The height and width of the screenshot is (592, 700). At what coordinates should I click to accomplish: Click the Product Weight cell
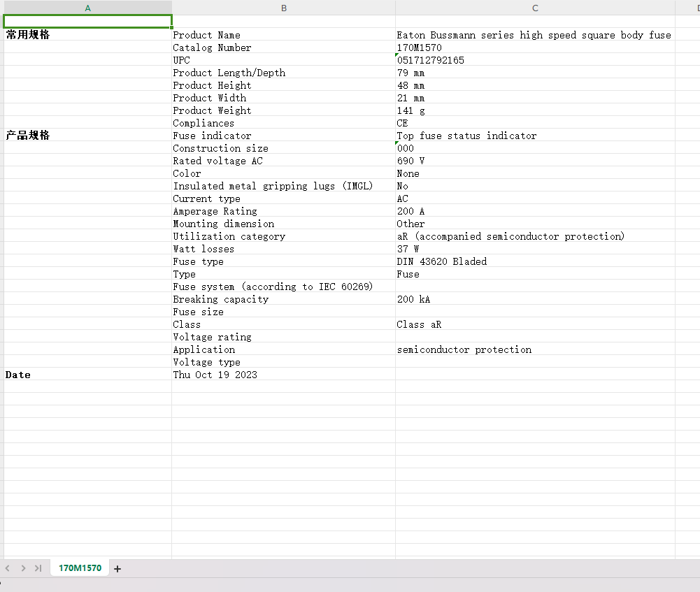(283, 110)
